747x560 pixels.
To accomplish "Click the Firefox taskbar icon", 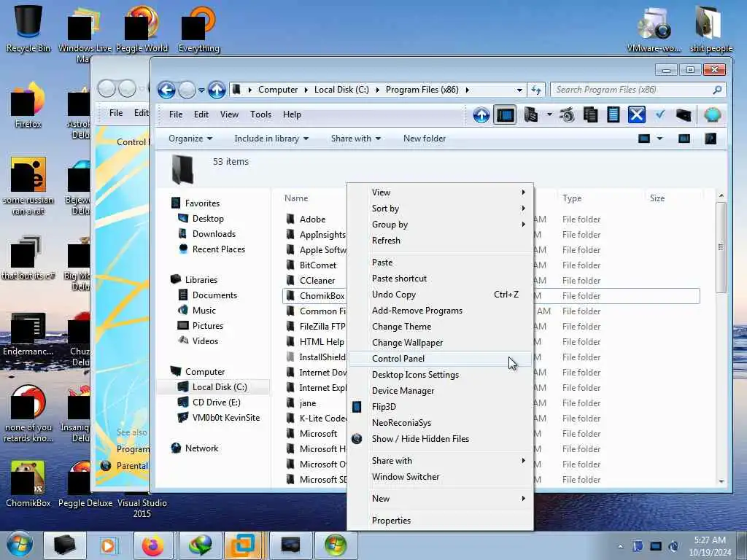I will [153, 545].
